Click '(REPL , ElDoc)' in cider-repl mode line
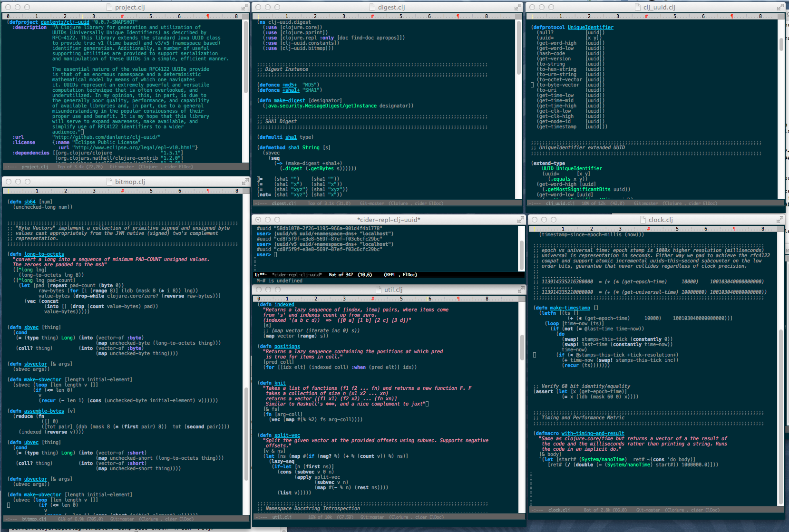This screenshot has width=789, height=532. click(400, 275)
